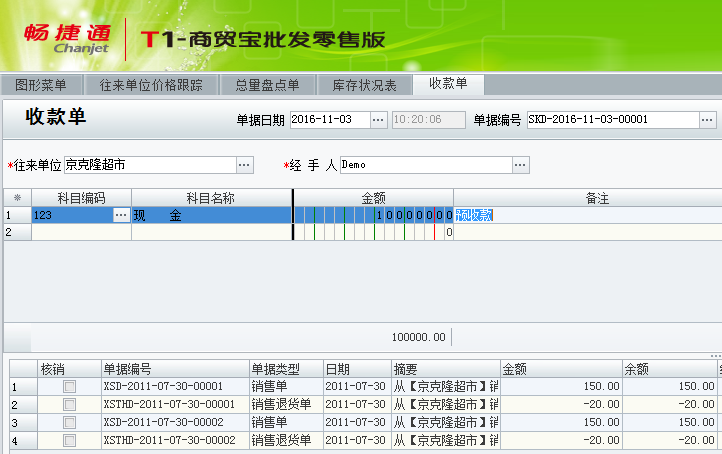Open 往来单位 selection ellipsis button

pos(245,165)
